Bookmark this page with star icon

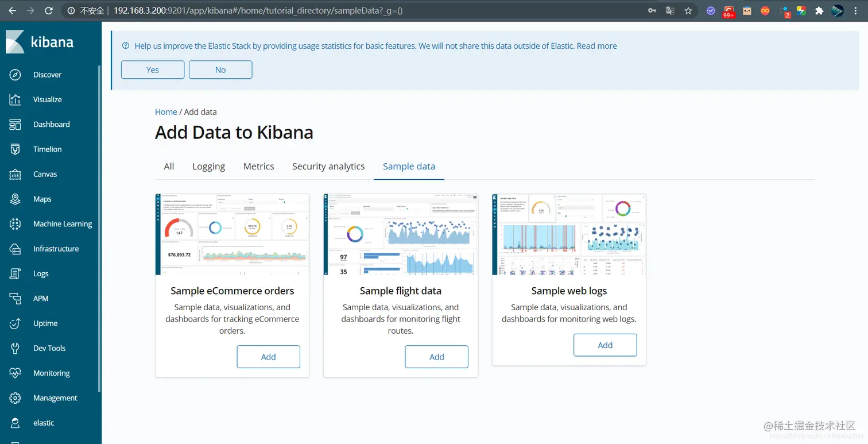pos(688,11)
